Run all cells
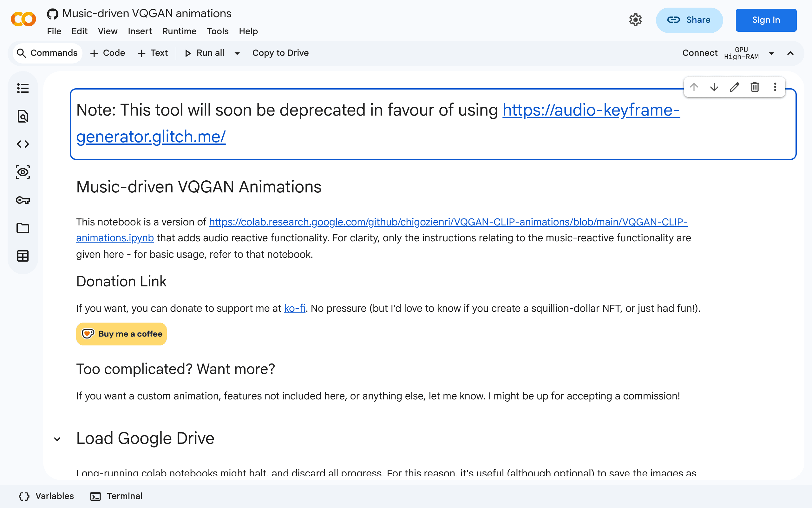812x508 pixels. [205, 53]
